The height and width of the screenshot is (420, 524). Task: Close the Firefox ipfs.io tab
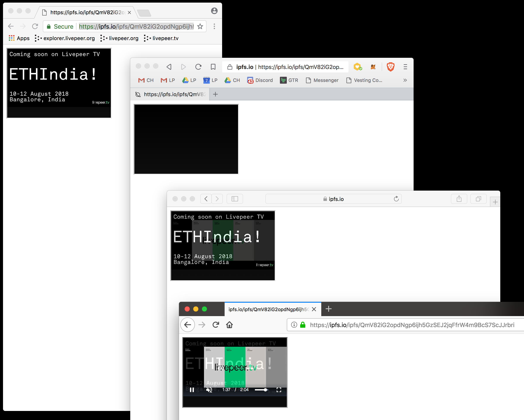click(314, 309)
